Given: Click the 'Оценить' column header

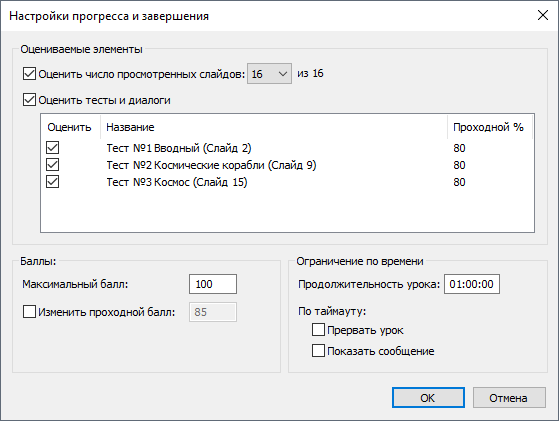Looking at the screenshot, I should (x=70, y=127).
